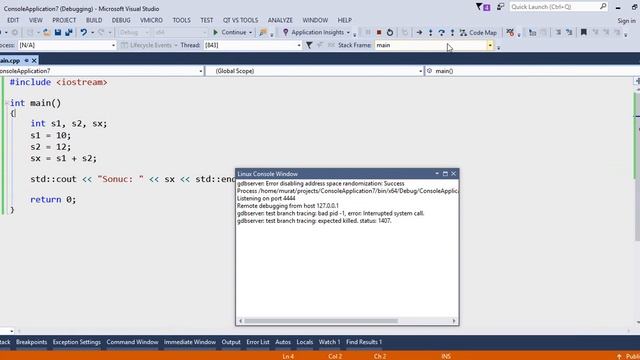Image resolution: width=640 pixels, height=360 pixels.
Task: Close the Linux Console Window
Action: point(453,173)
